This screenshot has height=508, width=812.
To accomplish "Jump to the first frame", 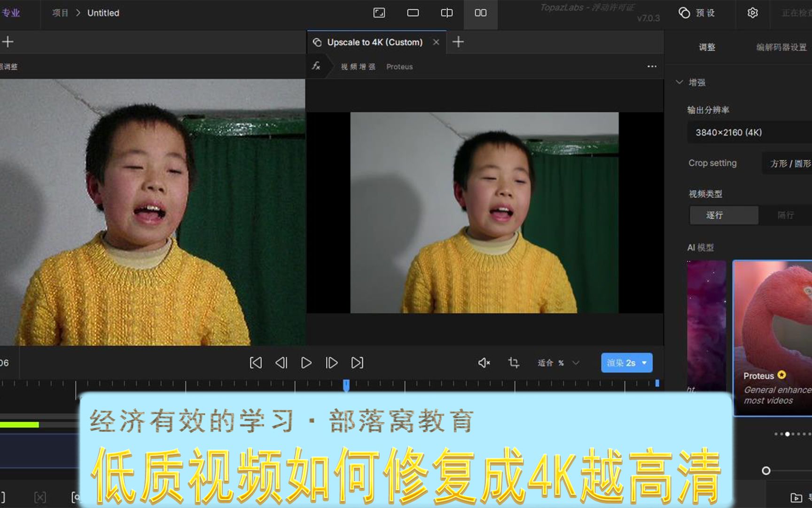I will pyautogui.click(x=256, y=363).
